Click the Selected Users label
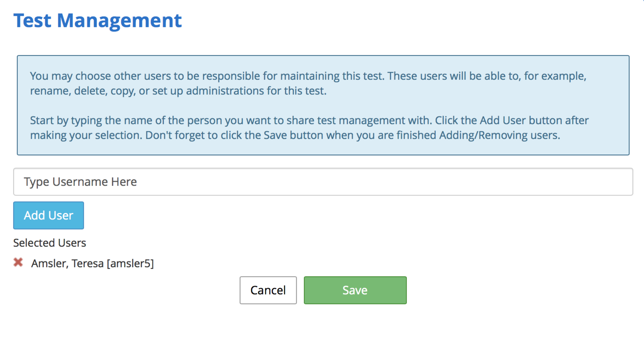This screenshot has width=644, height=347. [x=50, y=243]
